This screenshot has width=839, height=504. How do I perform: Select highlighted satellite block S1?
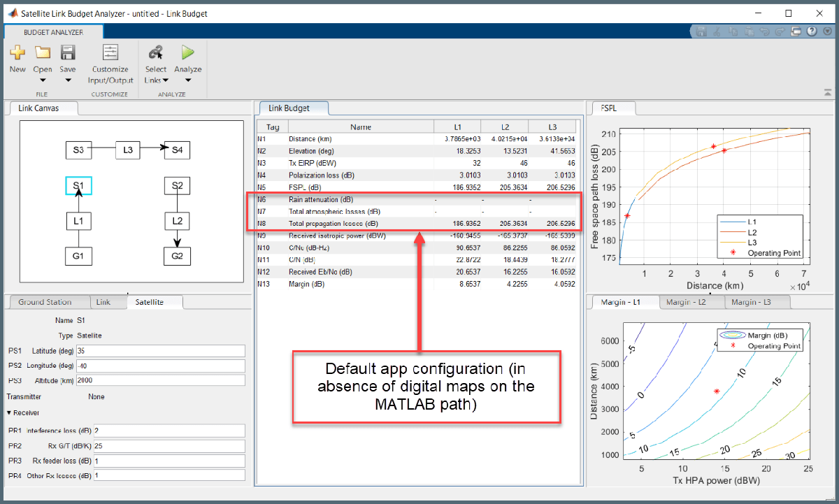point(78,186)
